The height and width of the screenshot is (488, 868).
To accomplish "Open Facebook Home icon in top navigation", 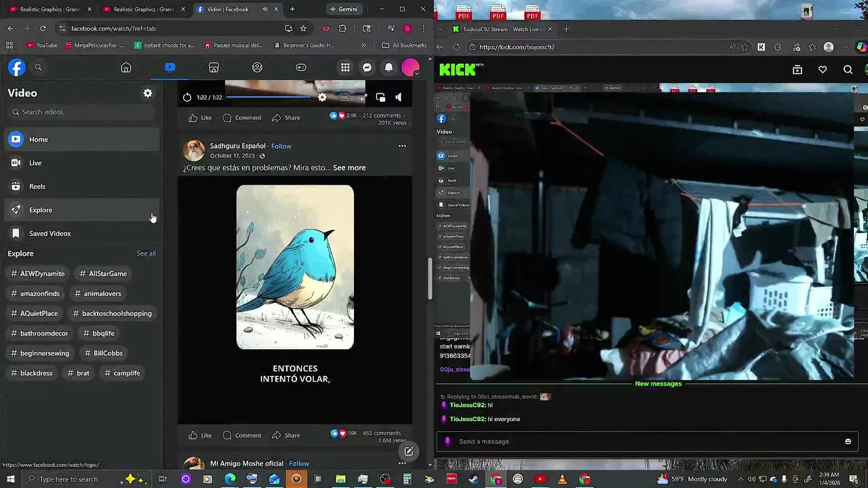I will (x=126, y=67).
